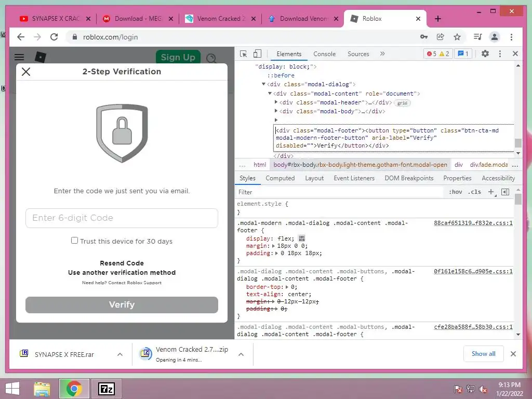Viewport: 532px width, 399px height.
Task: Select the DevTools Elements tab
Action: [x=289, y=54]
